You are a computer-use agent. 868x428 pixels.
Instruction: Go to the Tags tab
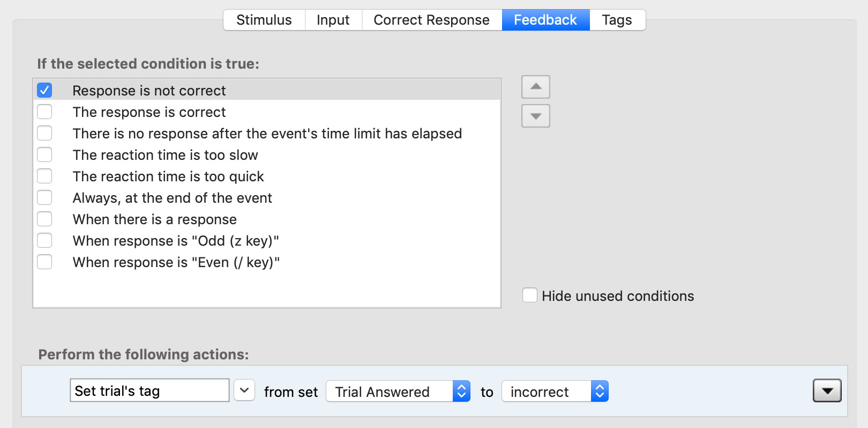[617, 20]
